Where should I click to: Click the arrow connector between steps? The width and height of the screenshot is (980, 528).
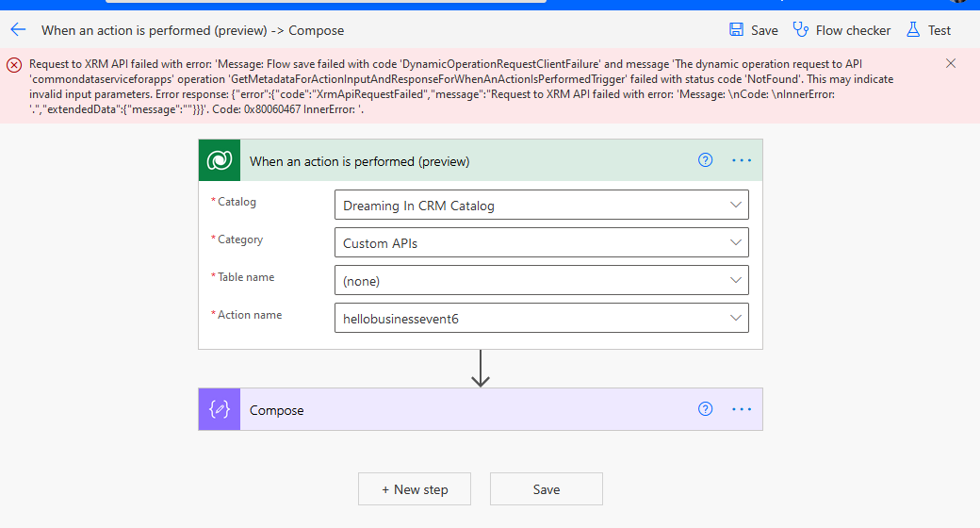481,369
